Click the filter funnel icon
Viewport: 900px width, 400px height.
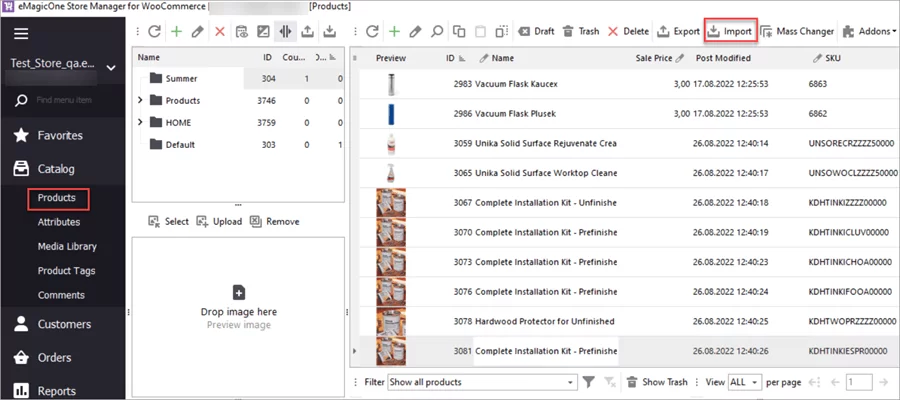click(589, 382)
